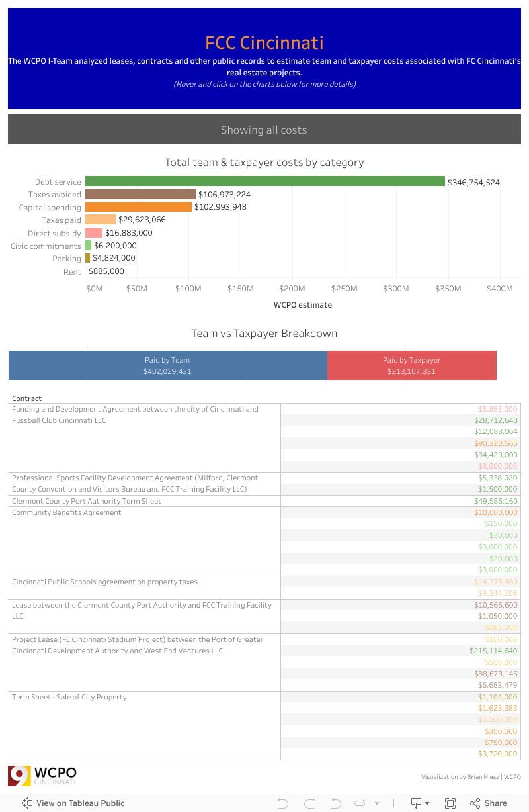
Task: Select Professional Sports Facility Development Agreement row
Action: [x=144, y=484]
